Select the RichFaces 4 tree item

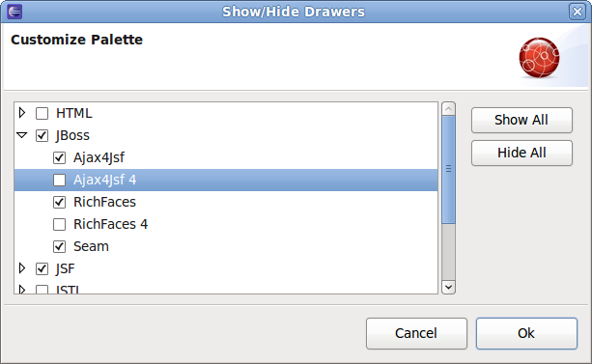(111, 224)
